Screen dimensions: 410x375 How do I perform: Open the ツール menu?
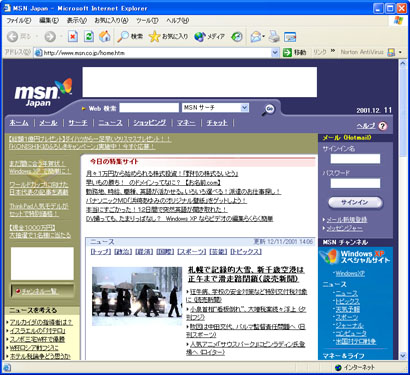tap(147, 21)
